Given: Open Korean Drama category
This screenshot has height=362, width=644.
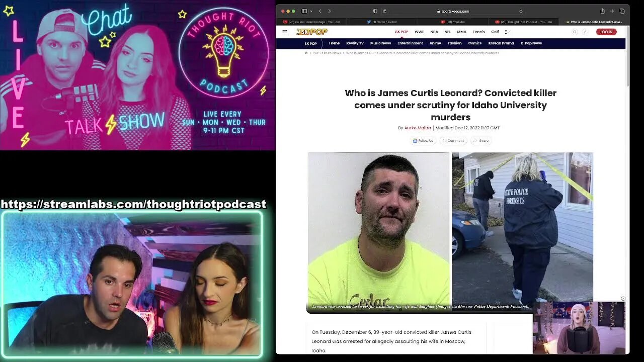Looking at the screenshot, I should click(x=501, y=43).
